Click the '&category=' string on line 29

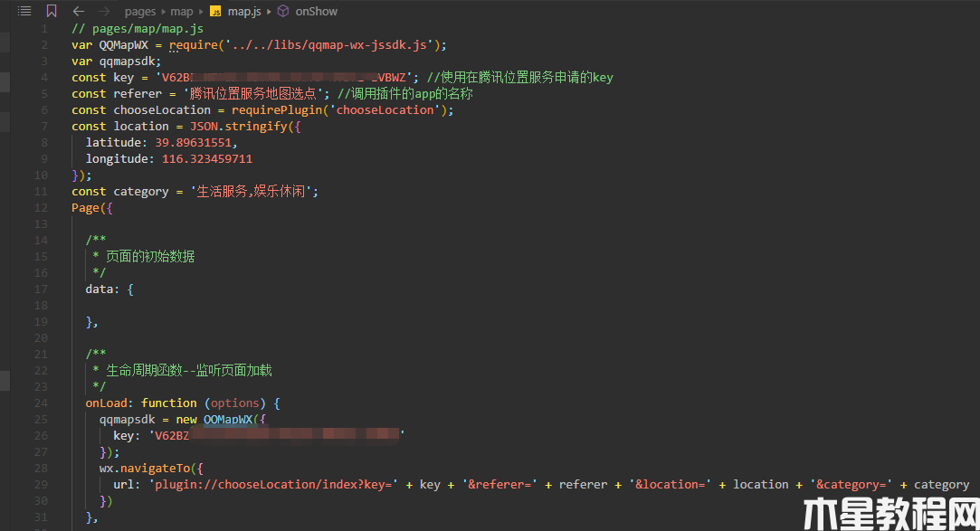[x=852, y=484]
